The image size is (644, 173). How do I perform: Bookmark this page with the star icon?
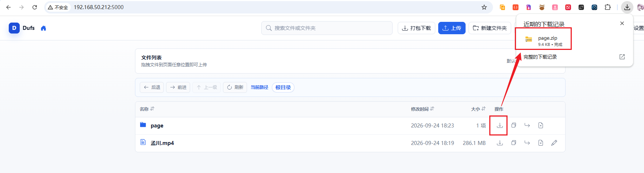click(x=484, y=7)
